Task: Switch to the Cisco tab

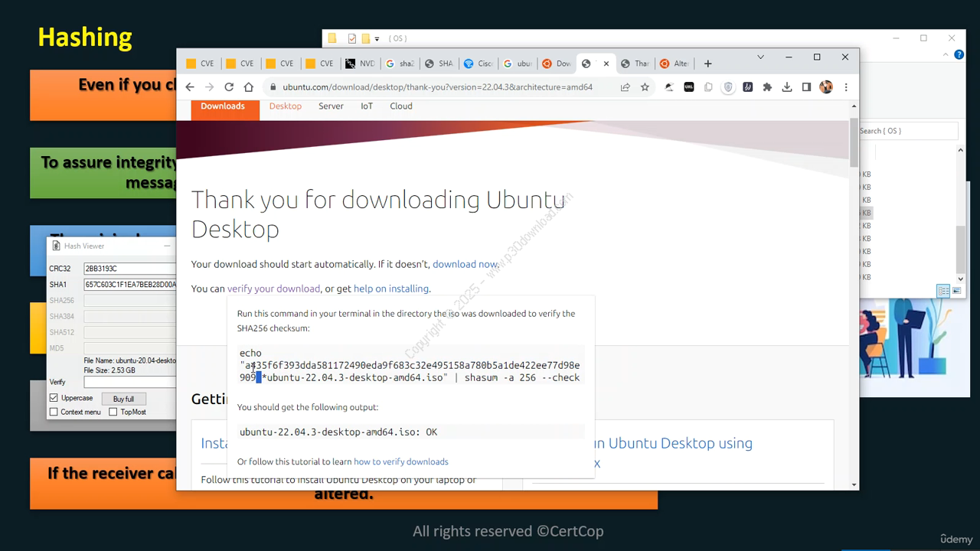Action: (x=479, y=64)
